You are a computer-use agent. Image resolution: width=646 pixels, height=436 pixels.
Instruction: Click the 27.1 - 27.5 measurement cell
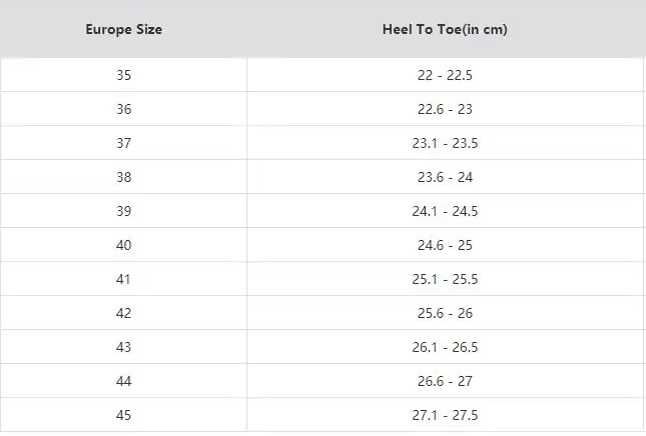[444, 415]
